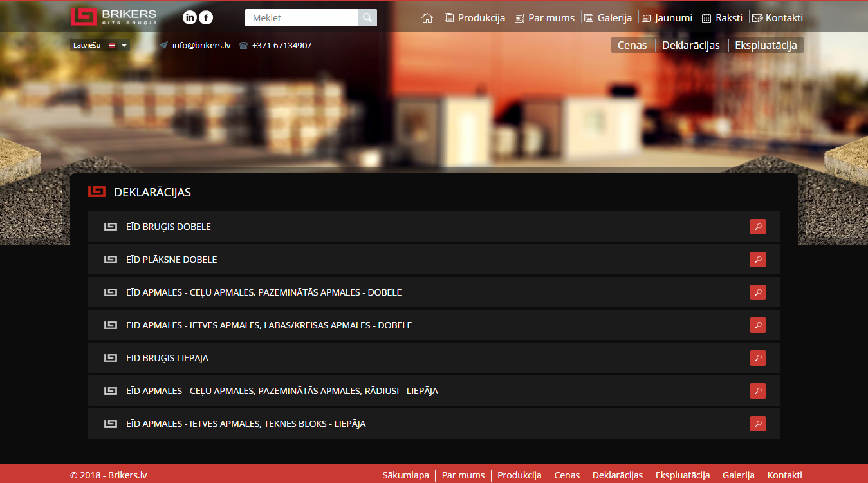
Task: Click the footer Sākumlapa link
Action: click(405, 475)
